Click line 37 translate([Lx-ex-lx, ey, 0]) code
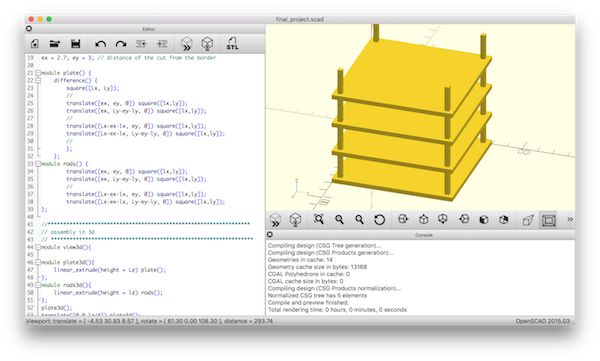600x361 pixels. click(136, 194)
